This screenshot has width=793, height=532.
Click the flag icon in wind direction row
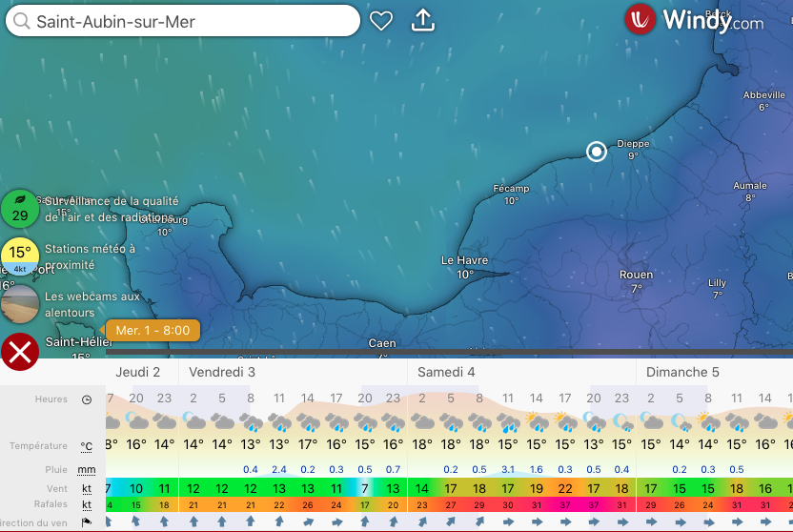coord(87,522)
